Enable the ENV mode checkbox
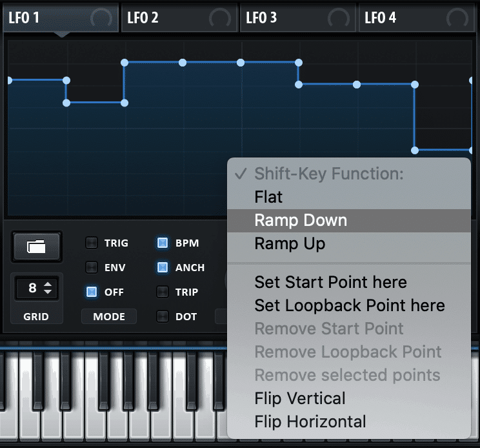This screenshot has height=448, width=480. pos(91,267)
